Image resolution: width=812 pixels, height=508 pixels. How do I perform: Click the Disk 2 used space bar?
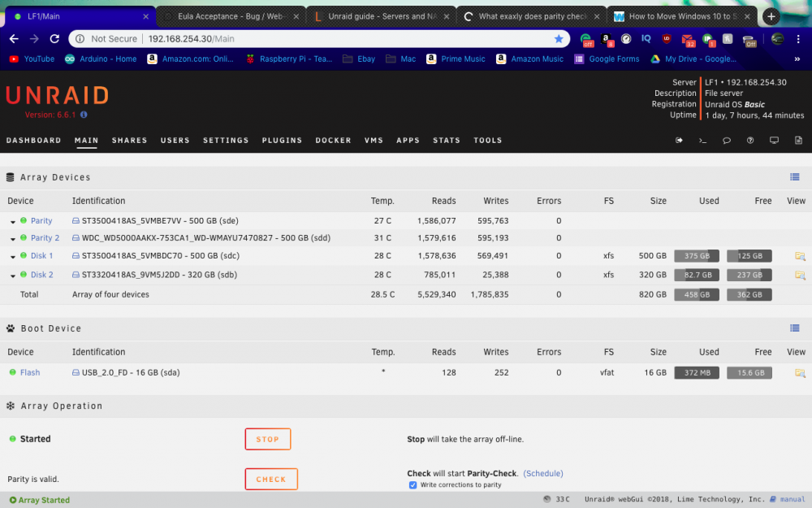pyautogui.click(x=697, y=275)
